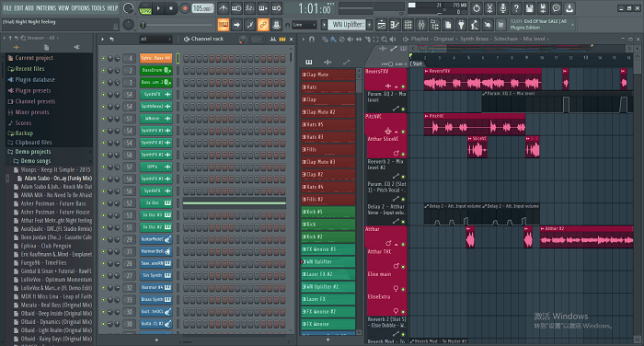Screen dimensions: 644x346
Task: Select the playlist draw pencil tool
Action: coord(325,40)
